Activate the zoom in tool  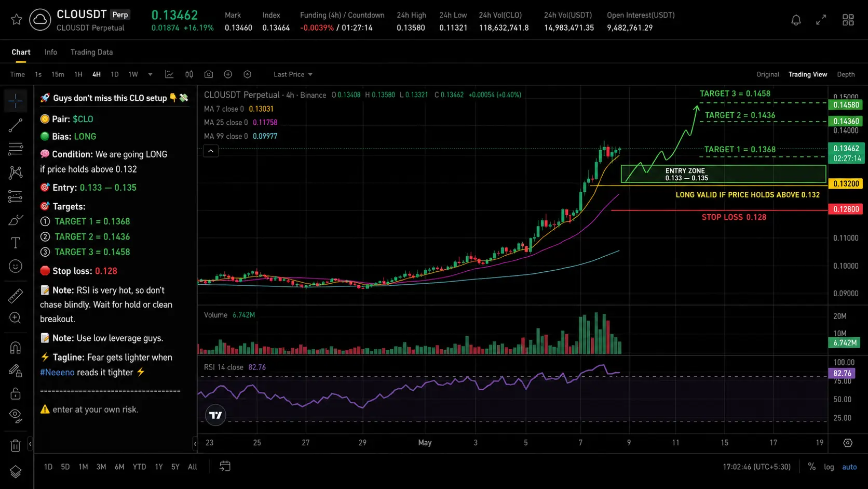[x=16, y=318]
